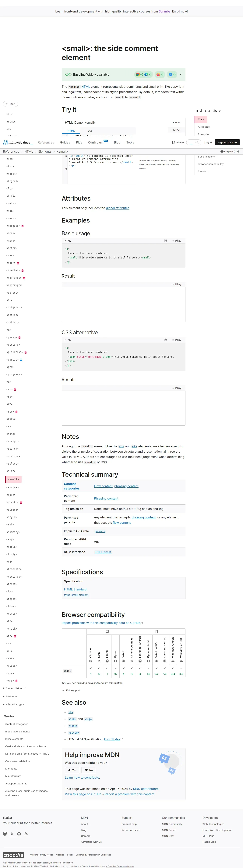Screen dimensions: 243x868
Task: Open Report problems with compatibility data on GitHub
Action: [x=102, y=623]
